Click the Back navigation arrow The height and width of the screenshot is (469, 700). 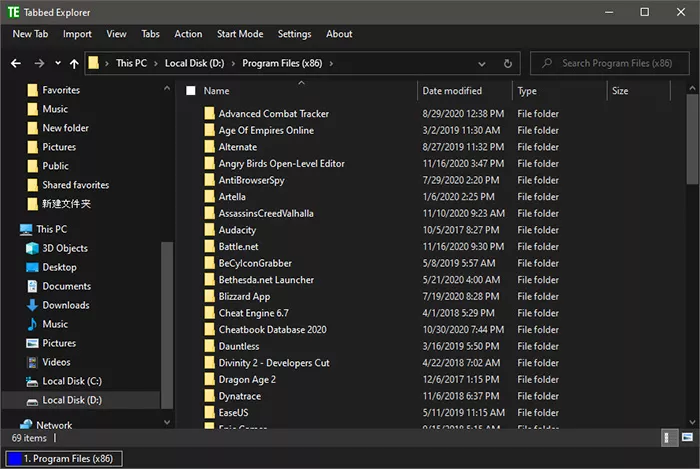[x=16, y=63]
